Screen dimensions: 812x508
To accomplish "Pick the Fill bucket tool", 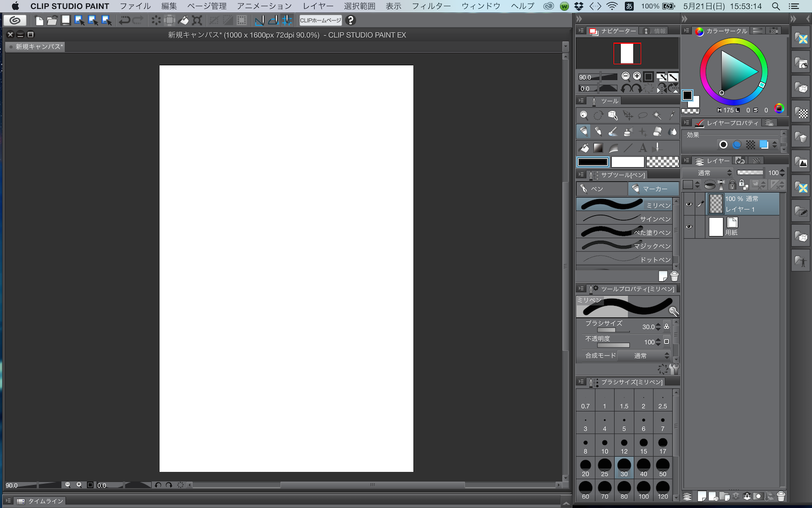I will pyautogui.click(x=584, y=148).
